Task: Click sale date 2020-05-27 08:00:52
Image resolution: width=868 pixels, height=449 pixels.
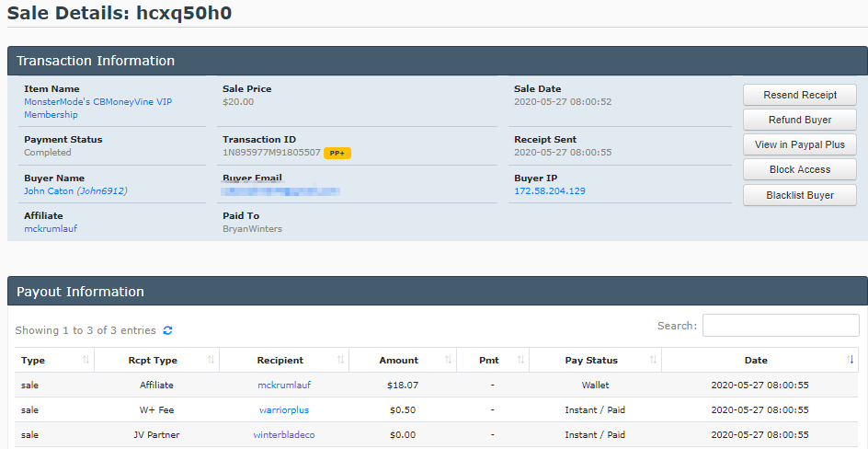Action: (563, 102)
